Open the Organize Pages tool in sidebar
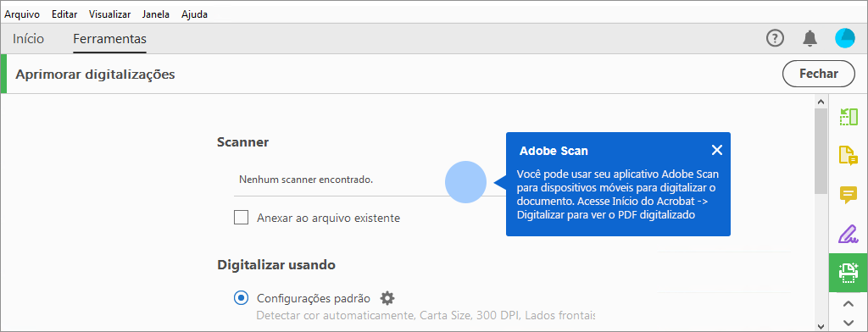 848,117
